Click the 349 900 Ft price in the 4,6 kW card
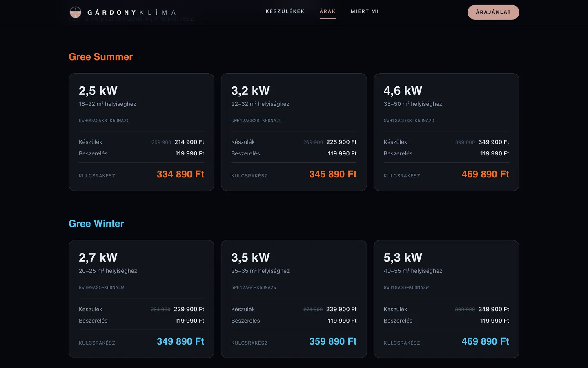 494,142
